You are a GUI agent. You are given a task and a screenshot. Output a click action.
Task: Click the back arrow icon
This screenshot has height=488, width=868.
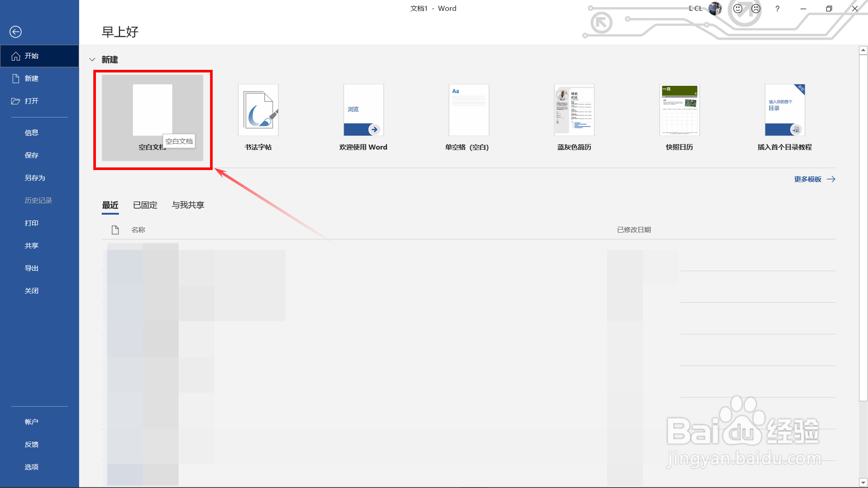(16, 32)
